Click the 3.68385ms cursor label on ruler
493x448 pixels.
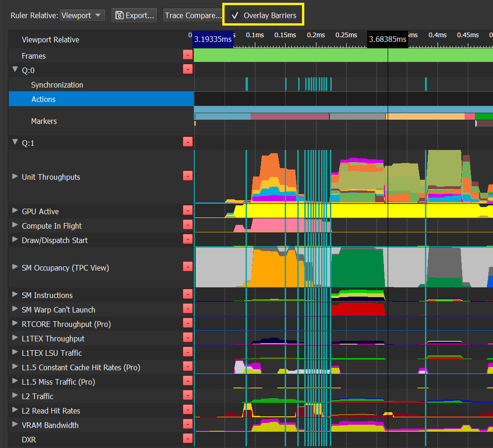coord(387,40)
